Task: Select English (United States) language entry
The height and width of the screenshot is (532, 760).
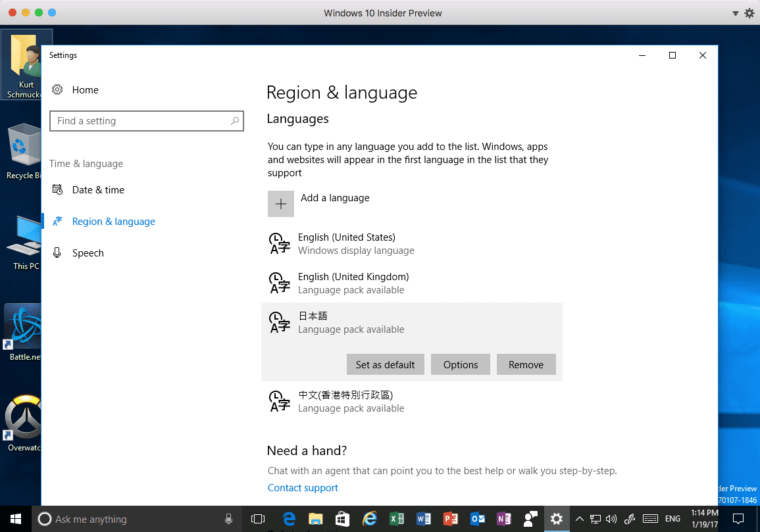Action: tap(411, 244)
